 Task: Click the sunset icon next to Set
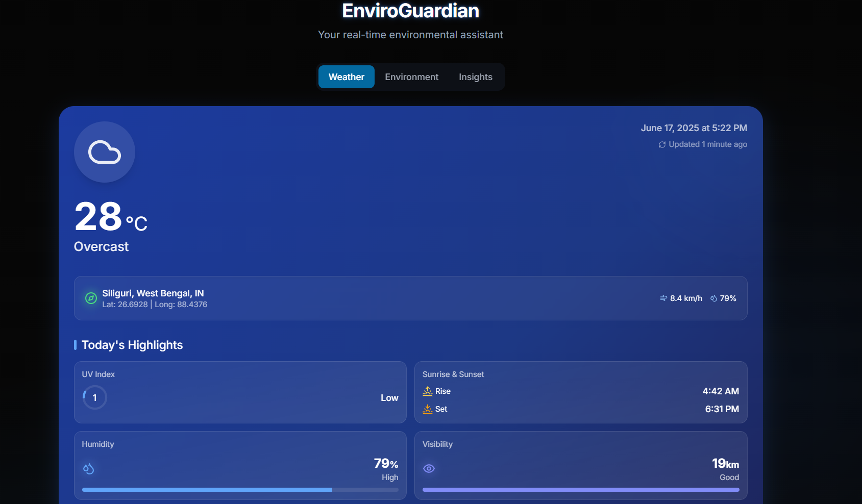click(x=428, y=409)
